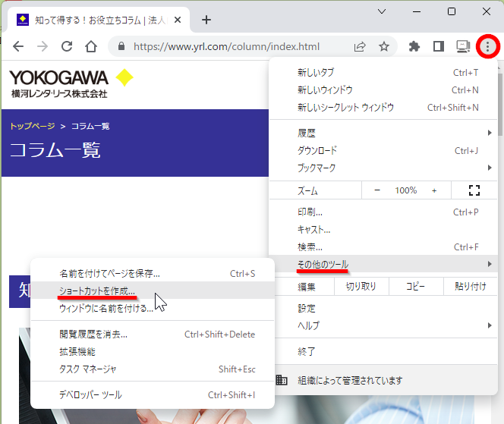
Task: Close the 知って得する tab
Action: [x=178, y=20]
